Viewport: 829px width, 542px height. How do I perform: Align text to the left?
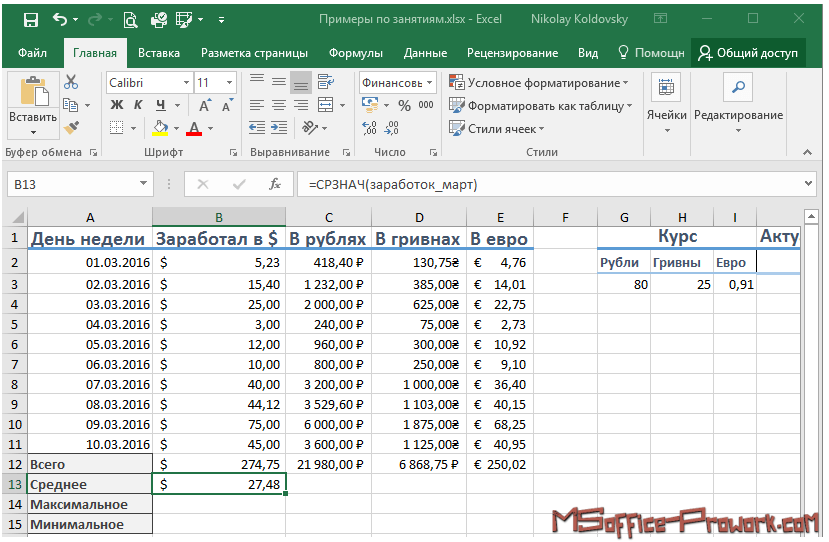pyautogui.click(x=256, y=105)
